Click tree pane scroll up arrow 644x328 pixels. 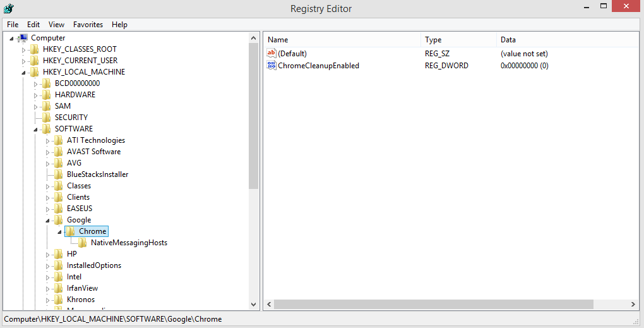(253, 38)
